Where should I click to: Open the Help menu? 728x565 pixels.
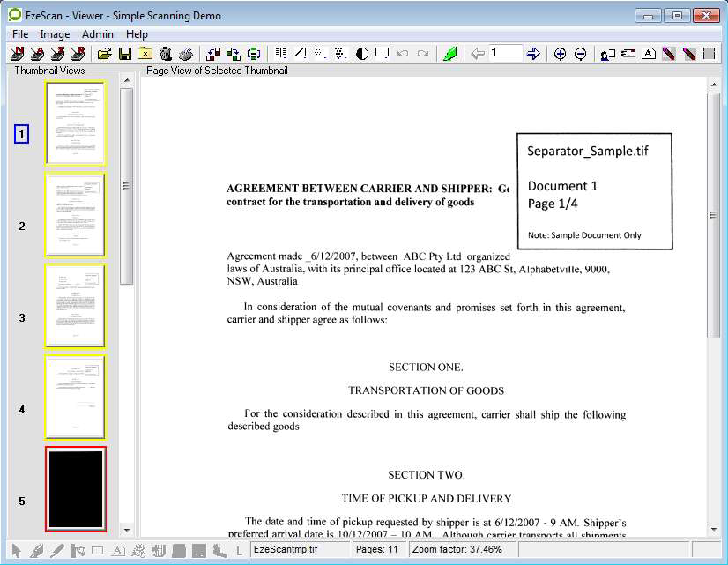click(x=137, y=34)
